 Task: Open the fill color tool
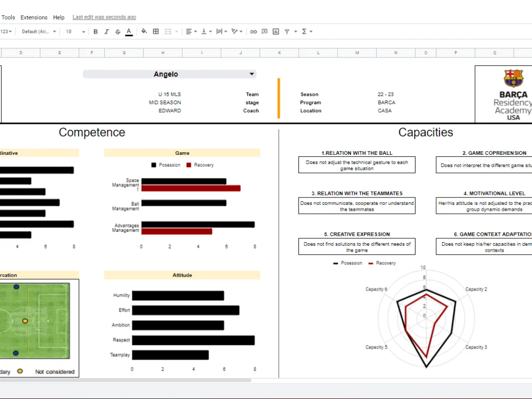[144, 31]
